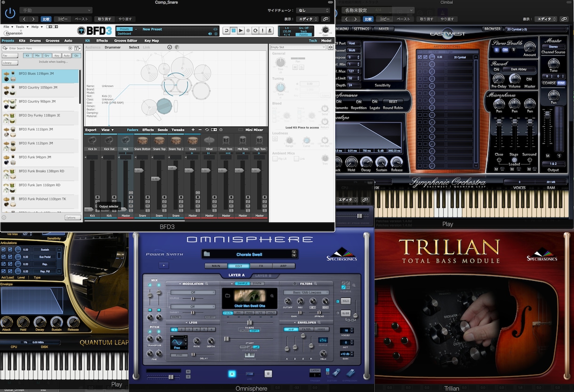Open the BFD3 Grooves browser tab
This screenshot has width=574, height=392.
(52, 41)
